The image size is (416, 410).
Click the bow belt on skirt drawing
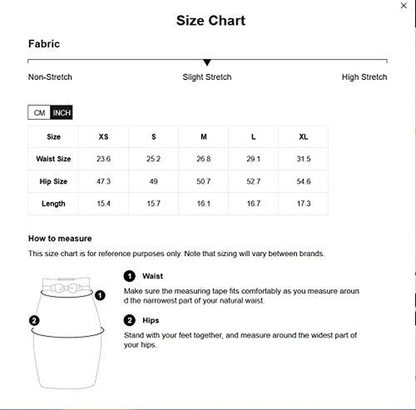point(66,288)
